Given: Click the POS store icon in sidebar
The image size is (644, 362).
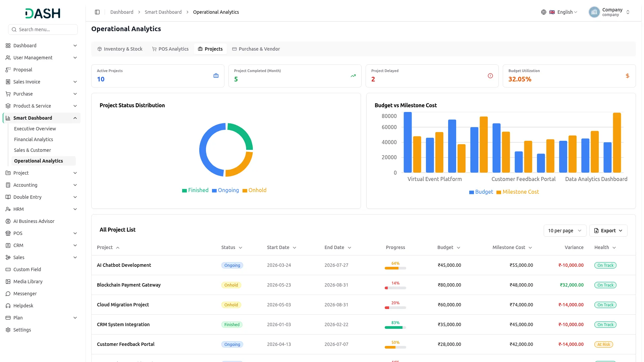Looking at the screenshot, I should [8, 233].
